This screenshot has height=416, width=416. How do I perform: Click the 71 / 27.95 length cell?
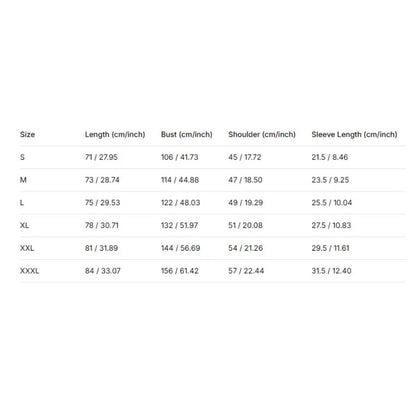point(101,157)
